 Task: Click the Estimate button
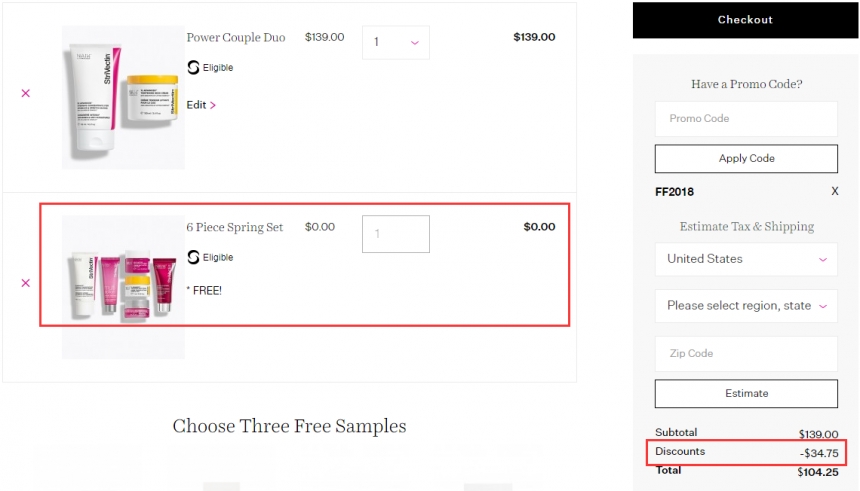coord(746,394)
